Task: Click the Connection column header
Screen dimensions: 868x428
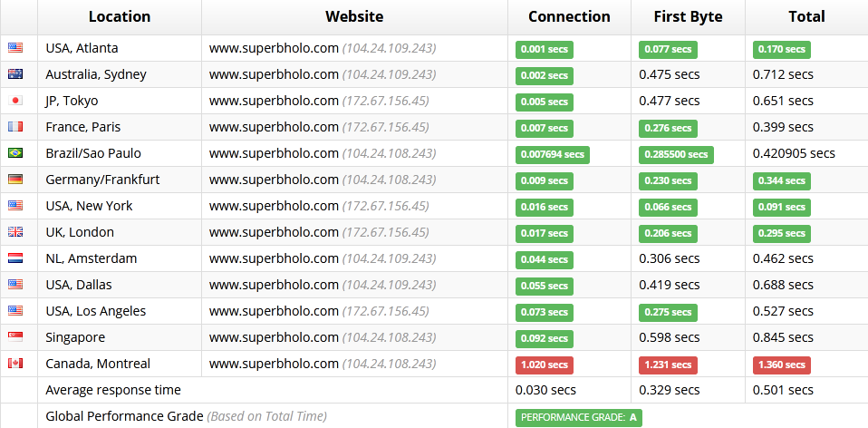Action: [x=569, y=16]
